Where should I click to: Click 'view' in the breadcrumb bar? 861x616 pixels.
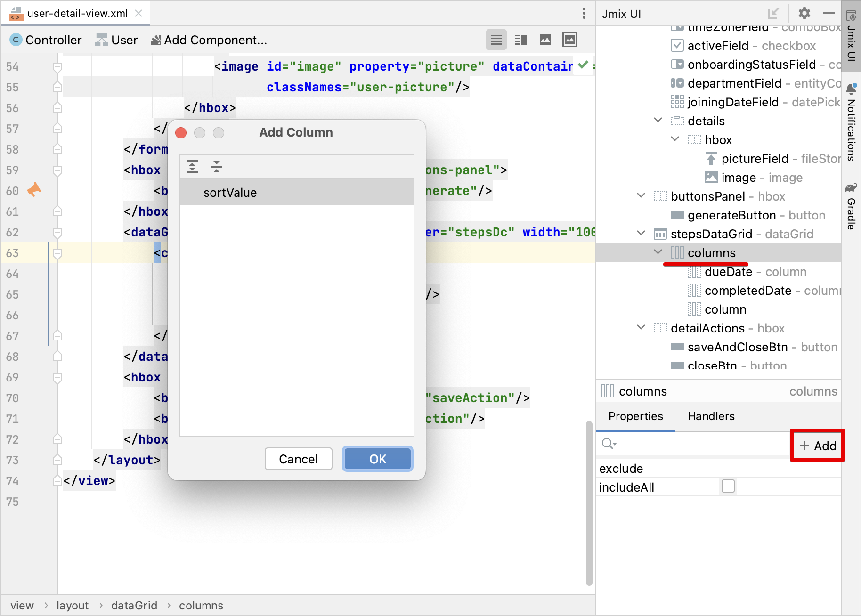pyautogui.click(x=22, y=606)
